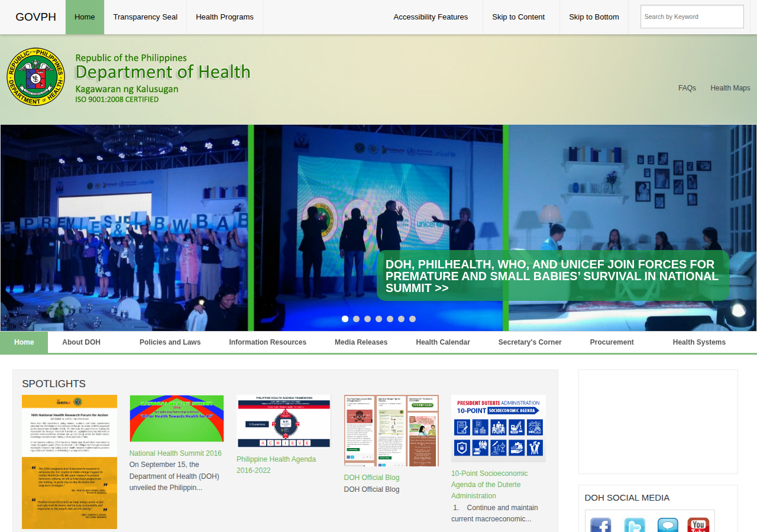The image size is (757, 532).
Task: Open the DOH YouTube channel icon
Action: [698, 525]
